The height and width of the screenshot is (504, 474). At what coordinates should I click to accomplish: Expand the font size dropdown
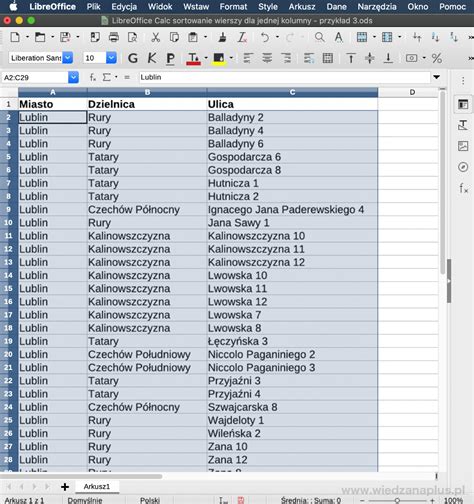[x=111, y=58]
